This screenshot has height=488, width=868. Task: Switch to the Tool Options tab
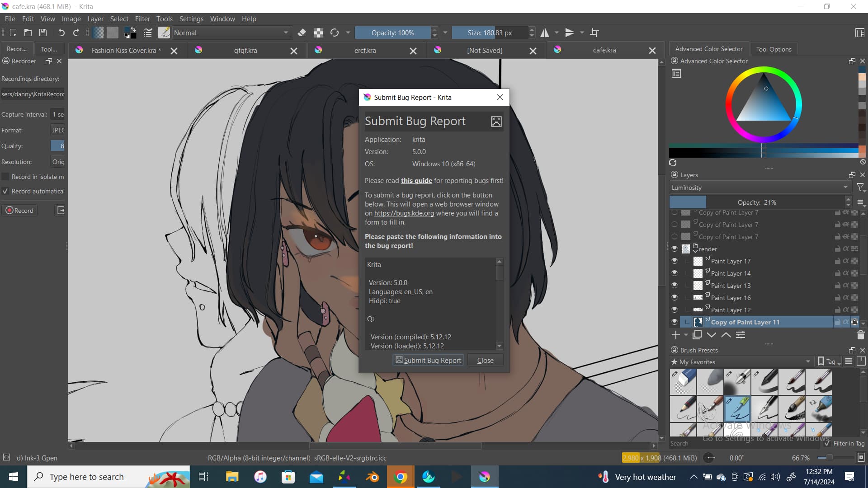tap(774, 49)
